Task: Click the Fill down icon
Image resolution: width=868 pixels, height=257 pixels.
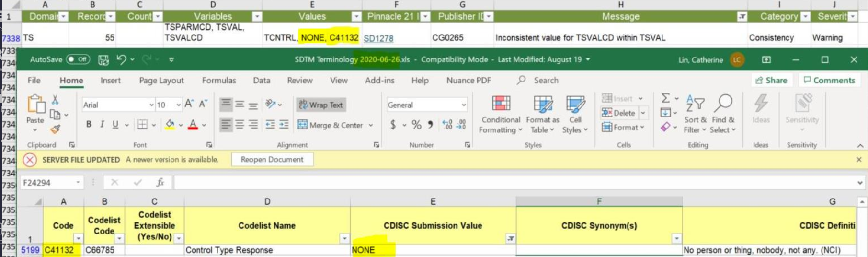Action: (666, 113)
